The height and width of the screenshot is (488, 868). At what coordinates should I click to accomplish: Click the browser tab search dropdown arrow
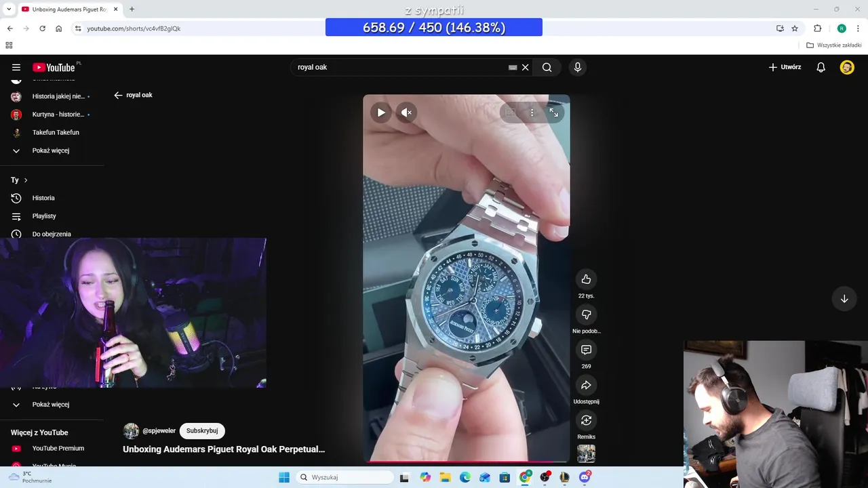tap(9, 9)
